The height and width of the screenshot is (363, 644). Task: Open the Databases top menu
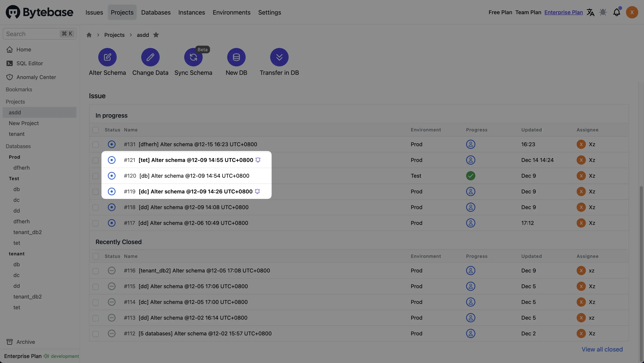point(156,12)
